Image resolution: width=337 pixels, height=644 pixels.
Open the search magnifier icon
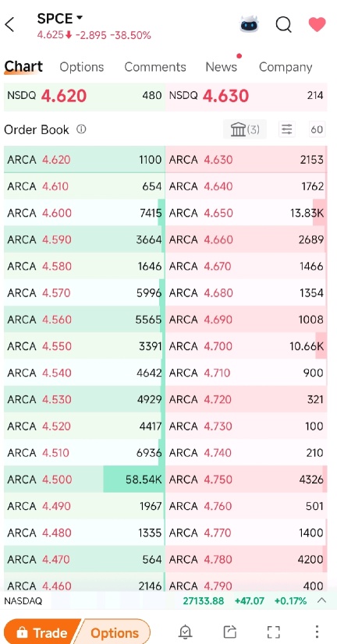click(284, 25)
